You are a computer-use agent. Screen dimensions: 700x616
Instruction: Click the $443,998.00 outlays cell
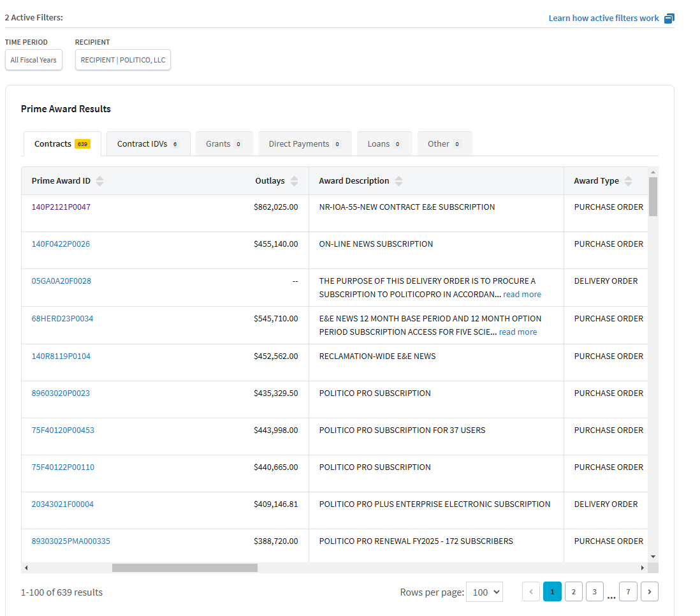tap(276, 430)
